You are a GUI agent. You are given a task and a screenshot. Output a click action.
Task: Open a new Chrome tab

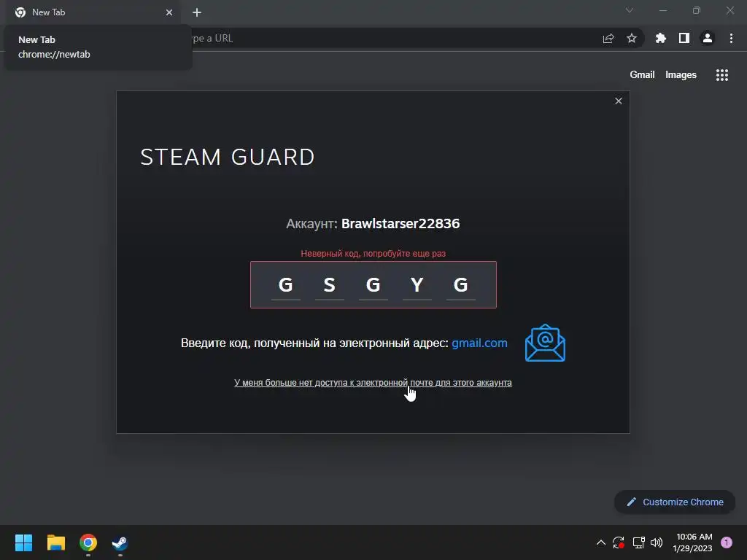[197, 12]
